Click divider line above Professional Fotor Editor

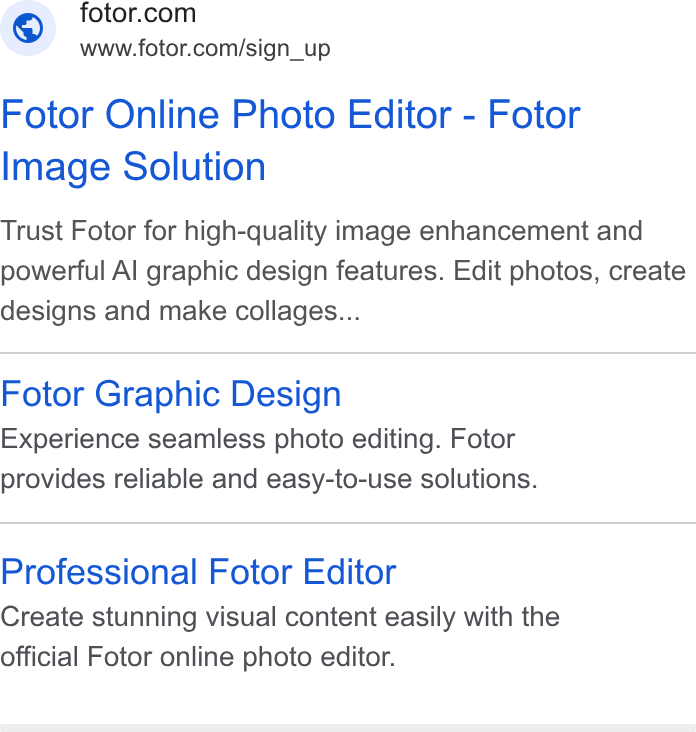click(x=348, y=523)
